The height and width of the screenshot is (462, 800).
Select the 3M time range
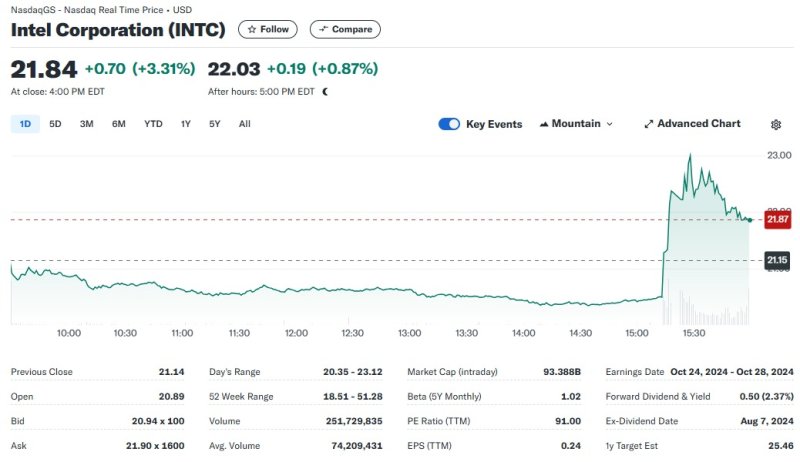point(86,124)
